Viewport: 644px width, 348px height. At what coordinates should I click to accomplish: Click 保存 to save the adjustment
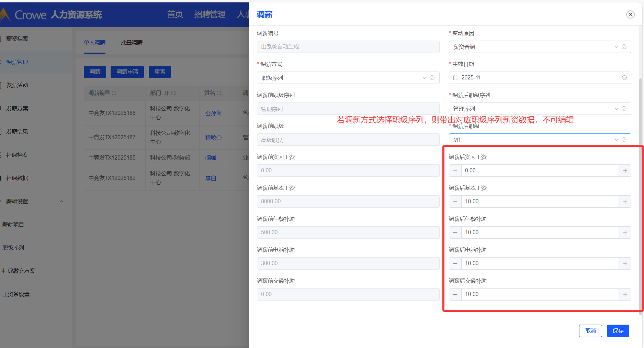click(x=618, y=331)
